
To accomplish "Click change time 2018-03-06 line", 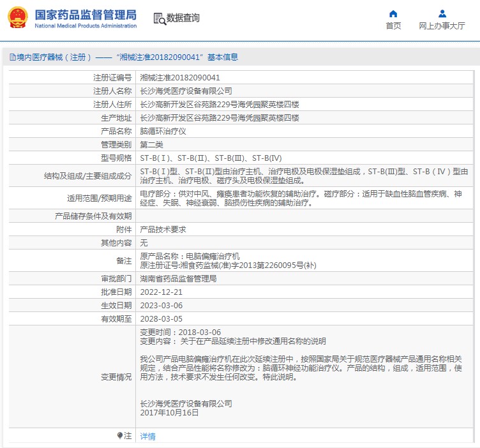I will tap(180, 332).
